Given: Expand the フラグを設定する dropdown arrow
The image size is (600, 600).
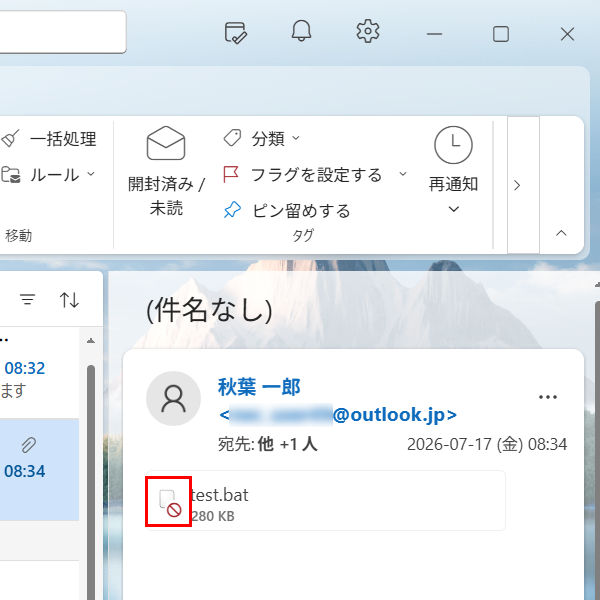Looking at the screenshot, I should click(403, 174).
